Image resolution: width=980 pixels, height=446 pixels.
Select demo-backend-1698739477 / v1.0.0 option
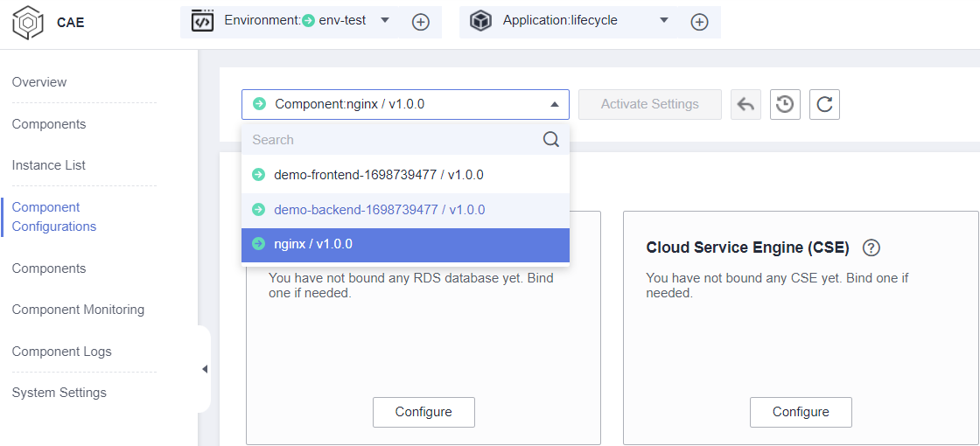coord(379,210)
